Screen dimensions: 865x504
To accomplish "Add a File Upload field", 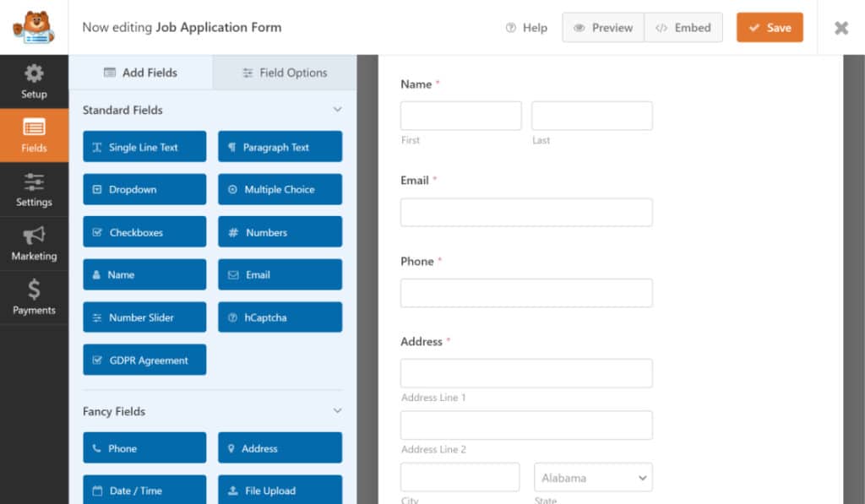I will pos(280,490).
